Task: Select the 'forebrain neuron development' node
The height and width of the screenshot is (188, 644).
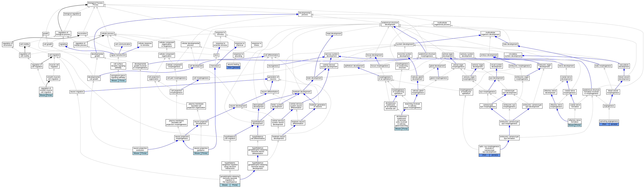Action: (279, 138)
